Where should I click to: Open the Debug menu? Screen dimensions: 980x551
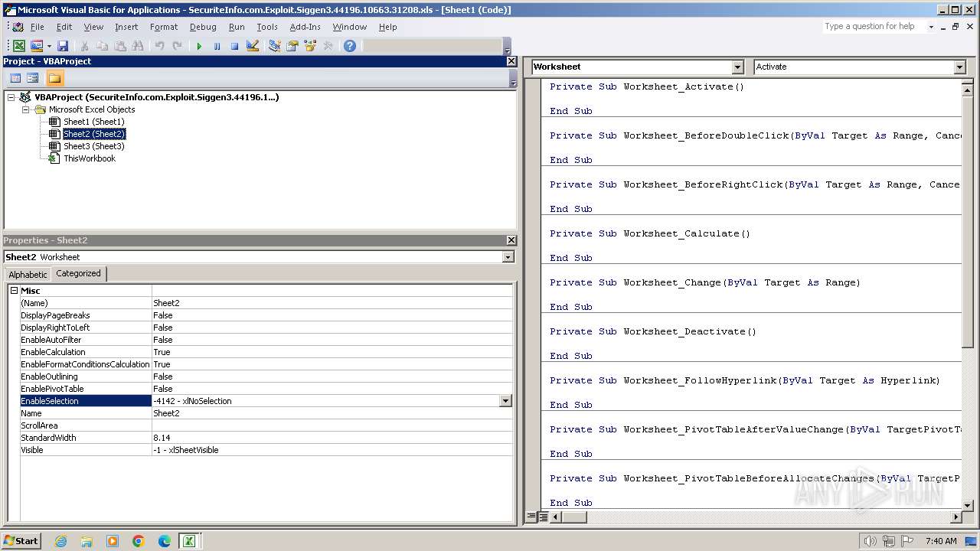pos(203,27)
